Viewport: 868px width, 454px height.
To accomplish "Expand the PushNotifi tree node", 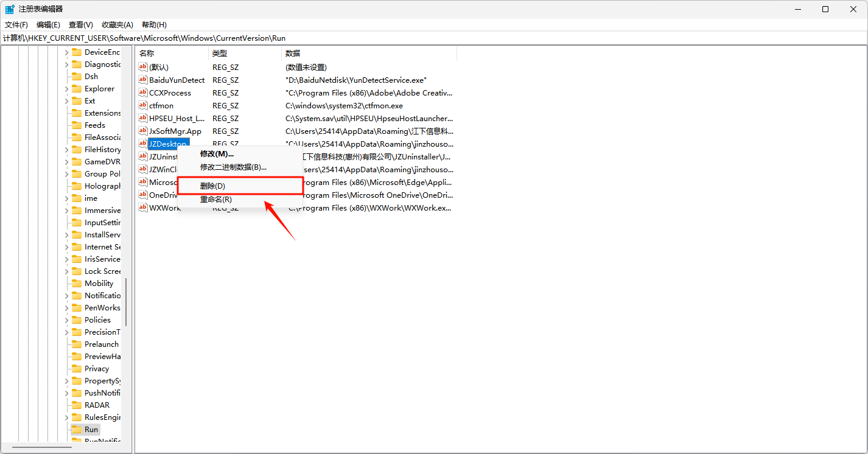I will point(67,393).
